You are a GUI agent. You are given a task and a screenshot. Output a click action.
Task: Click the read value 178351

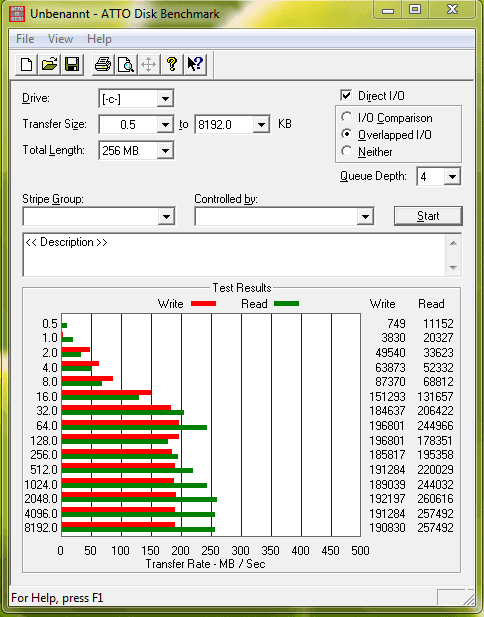(x=435, y=440)
